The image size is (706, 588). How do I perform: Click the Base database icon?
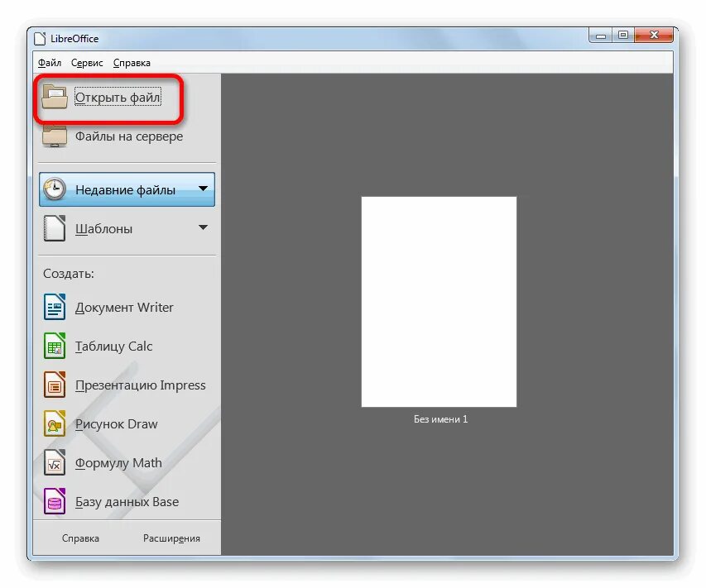pyautogui.click(x=55, y=501)
